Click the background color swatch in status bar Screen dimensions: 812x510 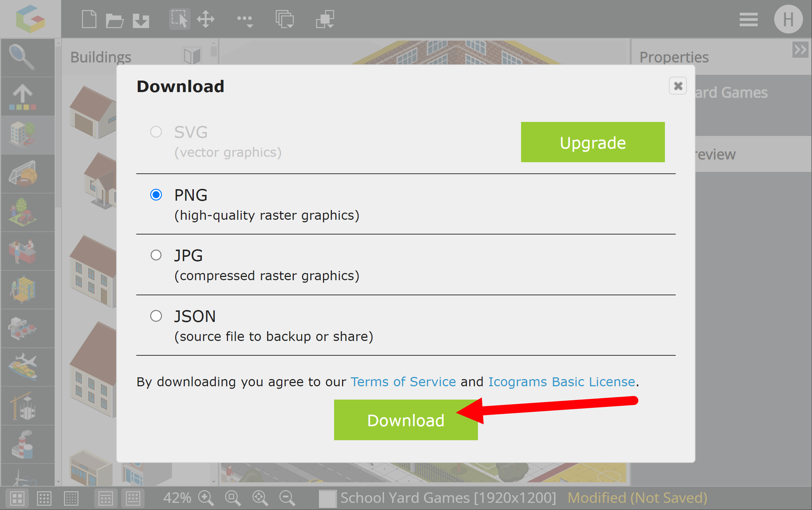327,498
